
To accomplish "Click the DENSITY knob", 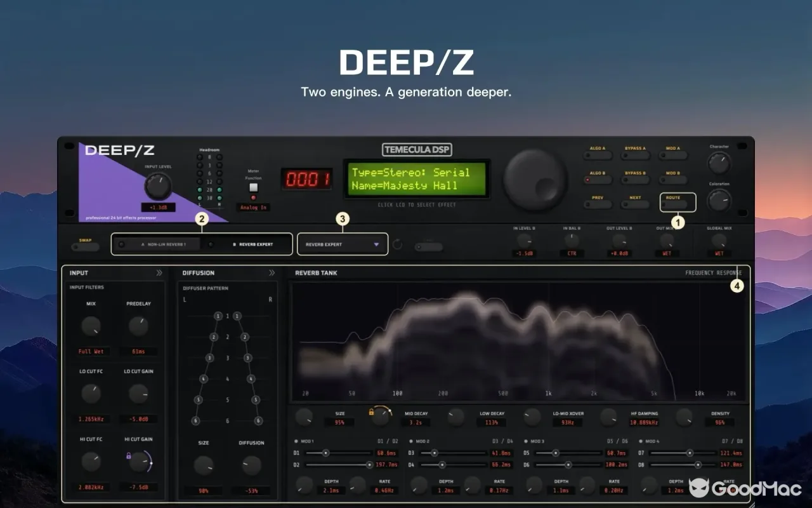I will [x=684, y=417].
